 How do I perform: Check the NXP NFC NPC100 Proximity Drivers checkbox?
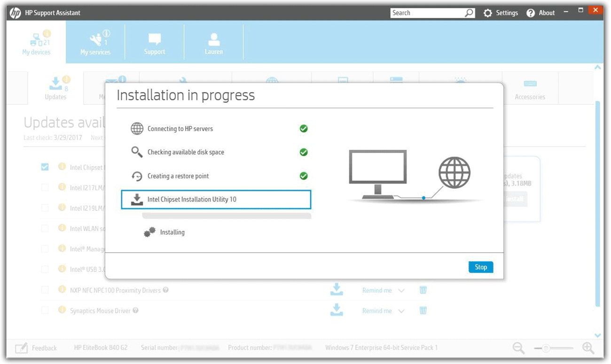(x=45, y=290)
